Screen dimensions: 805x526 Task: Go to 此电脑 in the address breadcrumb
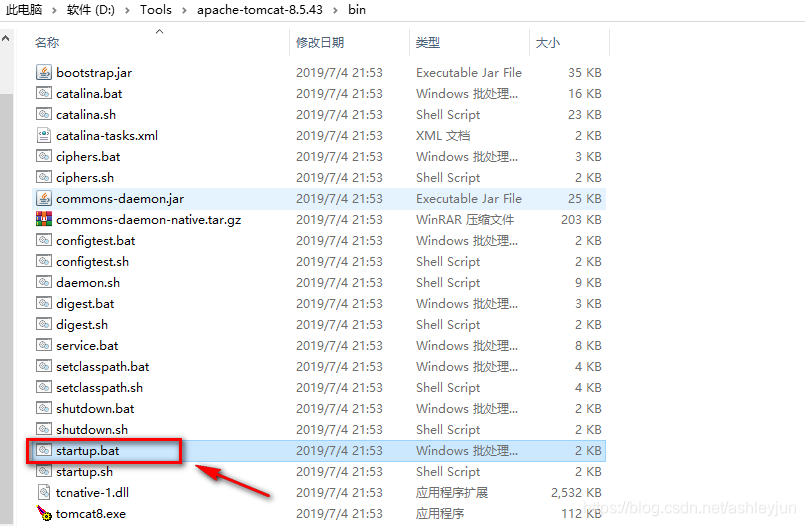point(24,10)
